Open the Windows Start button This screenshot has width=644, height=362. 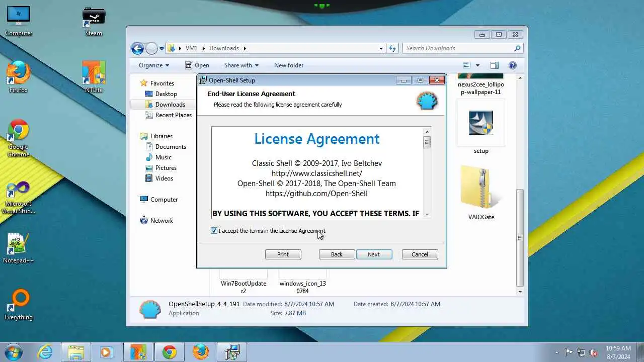[13, 352]
